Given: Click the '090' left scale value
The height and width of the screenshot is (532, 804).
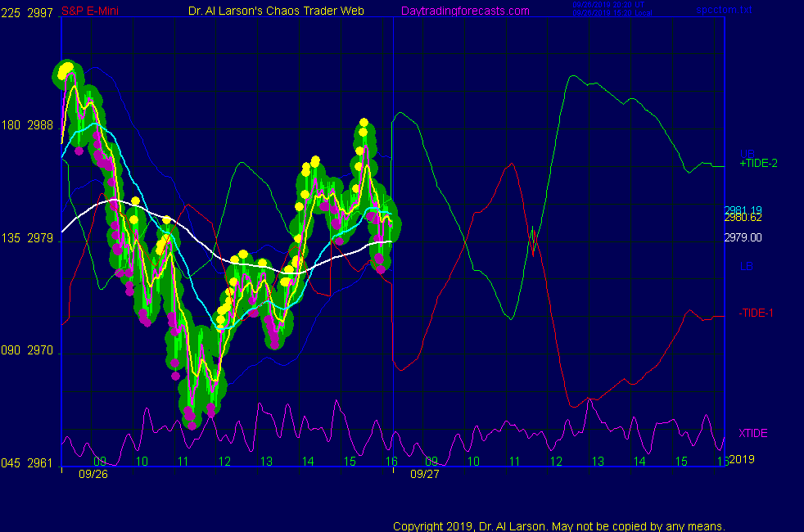Looking at the screenshot, I should click(x=11, y=350).
